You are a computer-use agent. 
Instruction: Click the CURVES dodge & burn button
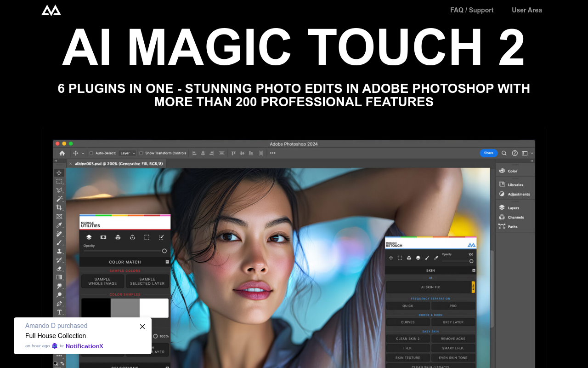[x=408, y=322]
